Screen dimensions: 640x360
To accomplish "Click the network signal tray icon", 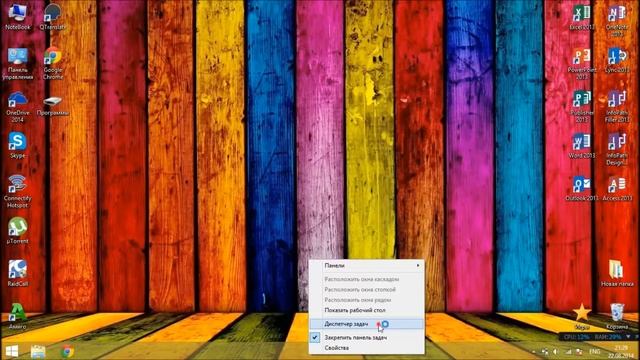I will [x=568, y=351].
